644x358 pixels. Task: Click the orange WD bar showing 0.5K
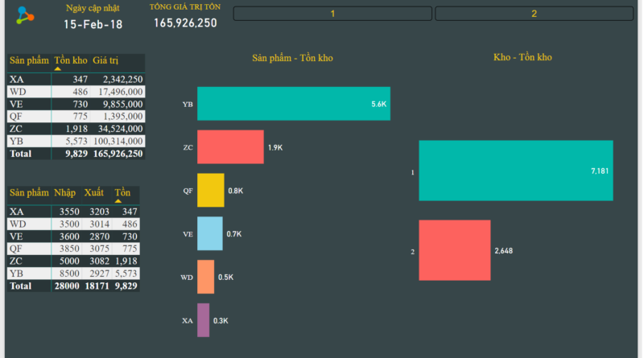[x=205, y=277]
